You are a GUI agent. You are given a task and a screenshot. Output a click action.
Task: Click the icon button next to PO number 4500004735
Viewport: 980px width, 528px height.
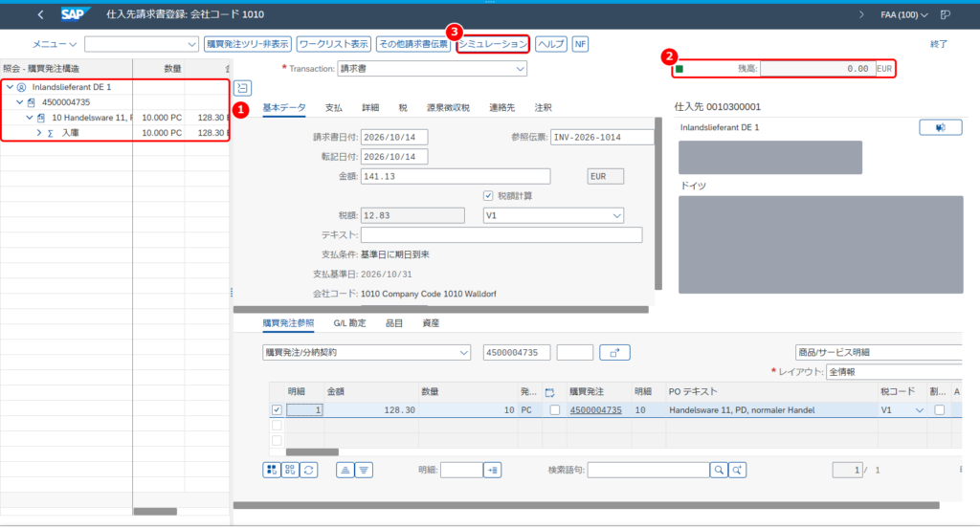[x=614, y=352]
